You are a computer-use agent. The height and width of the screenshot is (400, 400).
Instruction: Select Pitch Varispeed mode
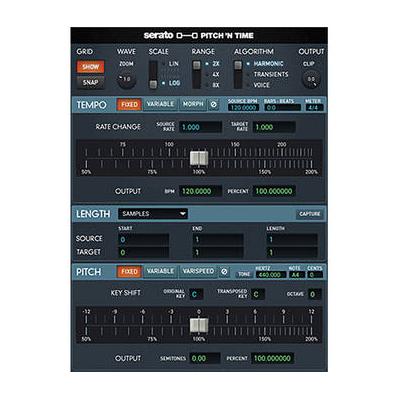coord(198,272)
